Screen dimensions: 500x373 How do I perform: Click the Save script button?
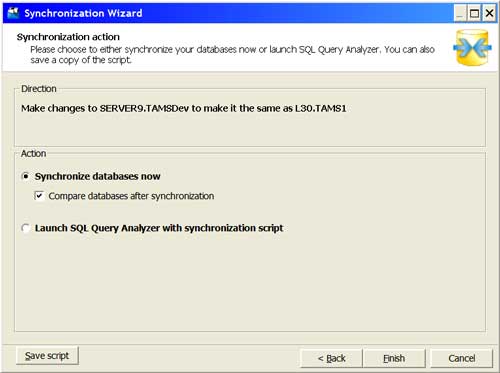tap(47, 356)
